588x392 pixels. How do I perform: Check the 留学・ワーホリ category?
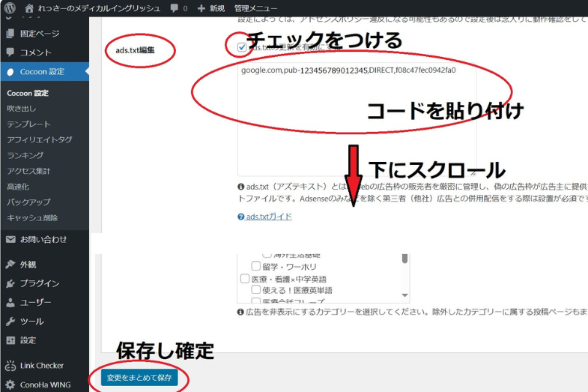tap(255, 266)
